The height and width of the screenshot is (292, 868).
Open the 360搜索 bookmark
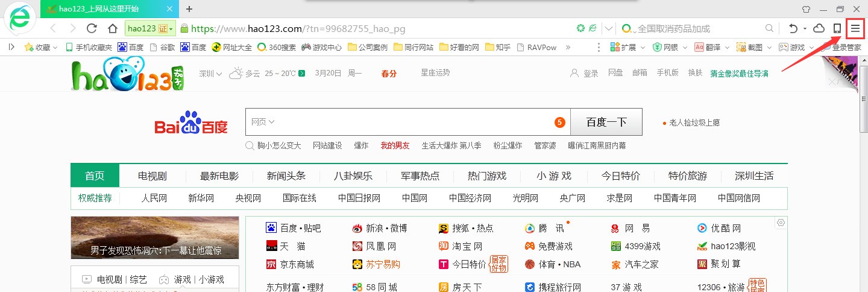point(276,47)
